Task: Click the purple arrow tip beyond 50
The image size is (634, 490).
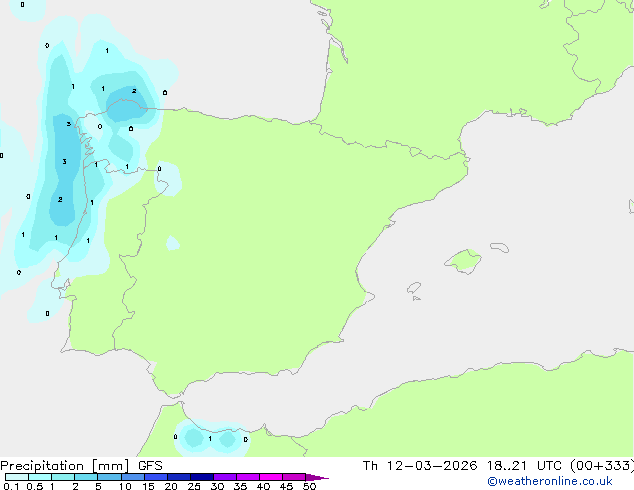Action: [x=317, y=477]
